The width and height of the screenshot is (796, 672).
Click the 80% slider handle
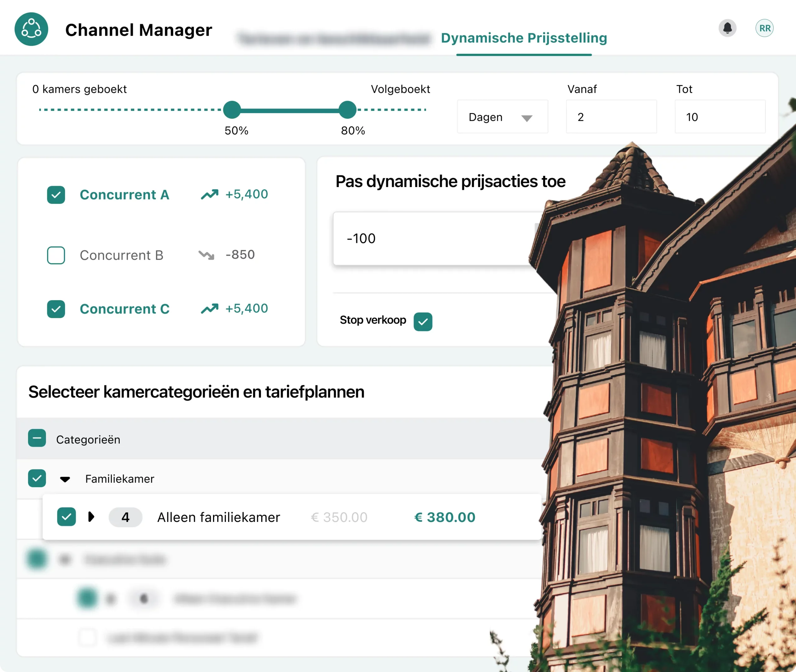tap(347, 110)
